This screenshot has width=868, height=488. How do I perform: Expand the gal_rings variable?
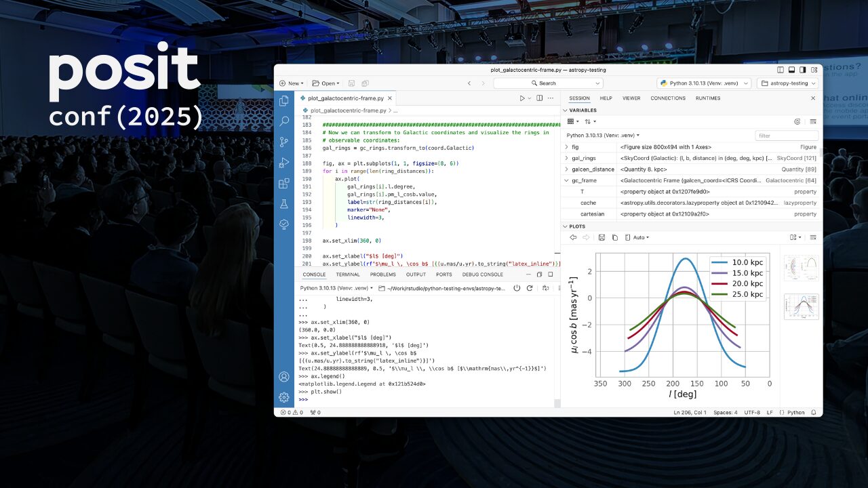pyautogui.click(x=566, y=158)
